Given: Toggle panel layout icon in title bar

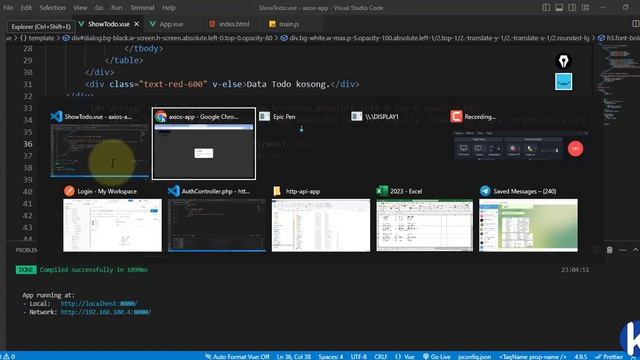Looking at the screenshot, I should pyautogui.click(x=559, y=7).
